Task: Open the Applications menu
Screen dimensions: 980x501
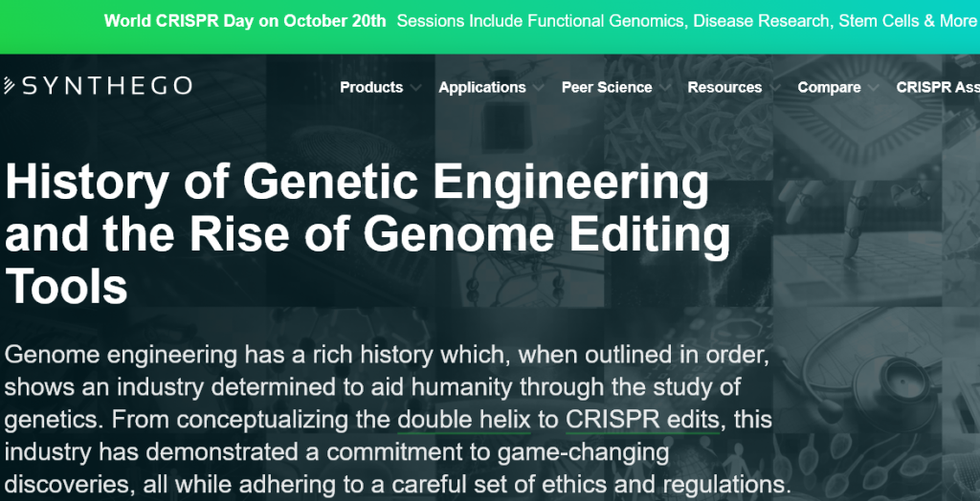Action: pyautogui.click(x=482, y=87)
